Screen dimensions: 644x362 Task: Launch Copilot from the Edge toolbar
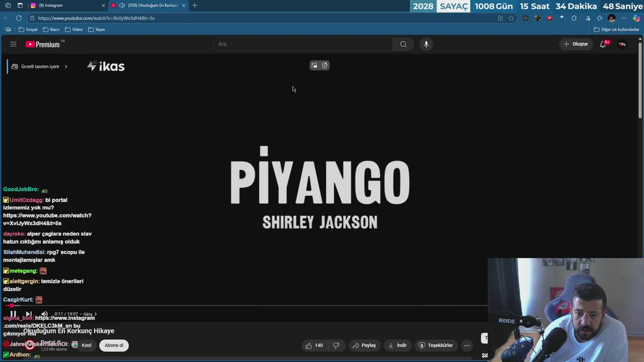[x=636, y=18]
